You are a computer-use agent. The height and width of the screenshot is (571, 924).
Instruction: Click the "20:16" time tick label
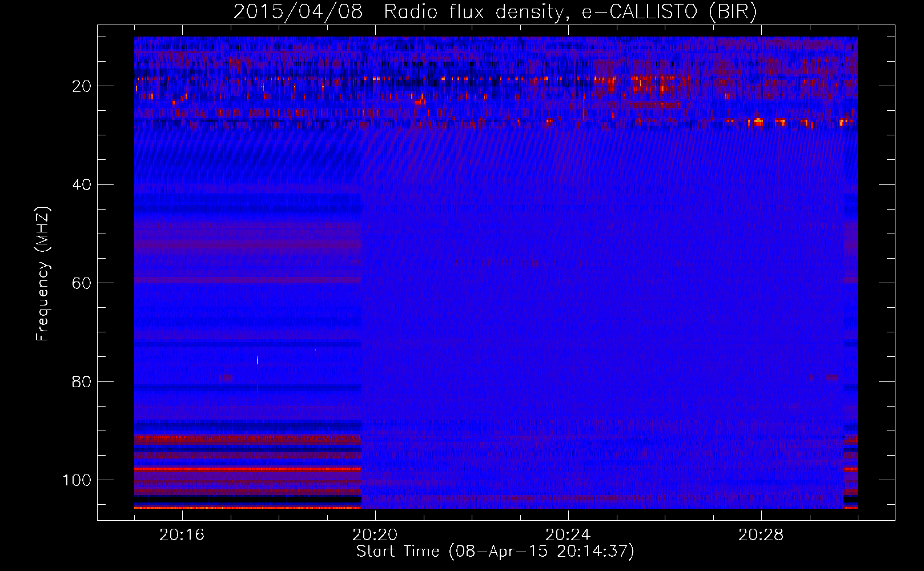[182, 535]
